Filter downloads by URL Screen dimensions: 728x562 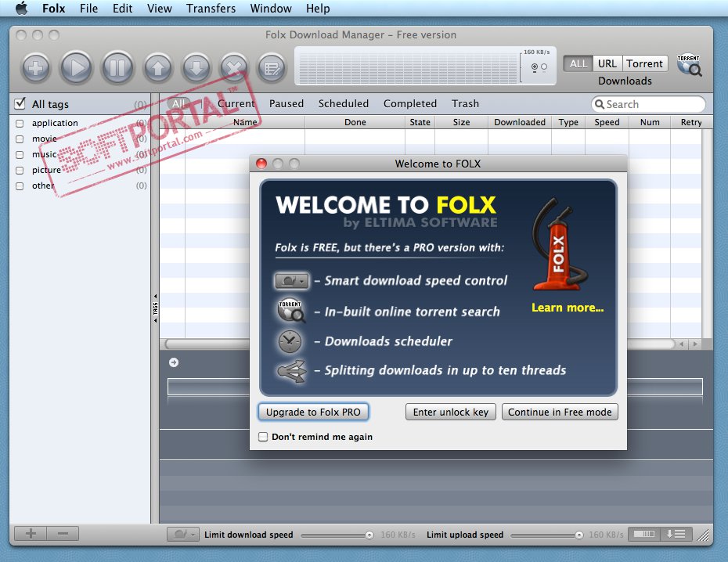pos(607,63)
